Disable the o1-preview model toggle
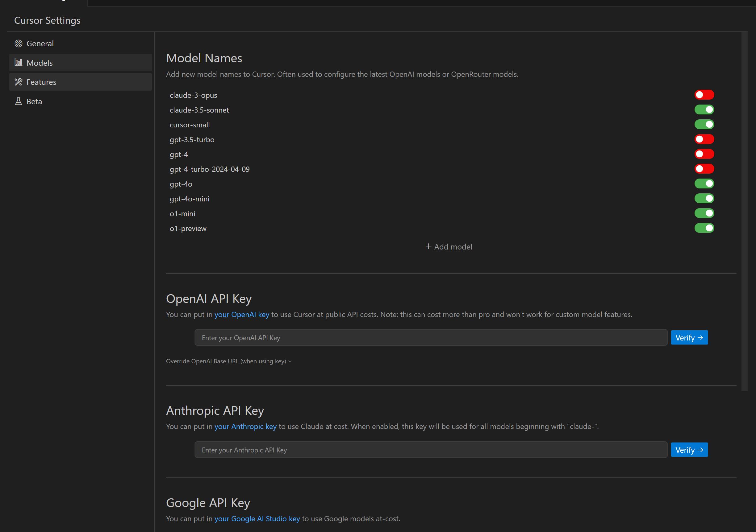This screenshot has width=756, height=532. pos(704,228)
